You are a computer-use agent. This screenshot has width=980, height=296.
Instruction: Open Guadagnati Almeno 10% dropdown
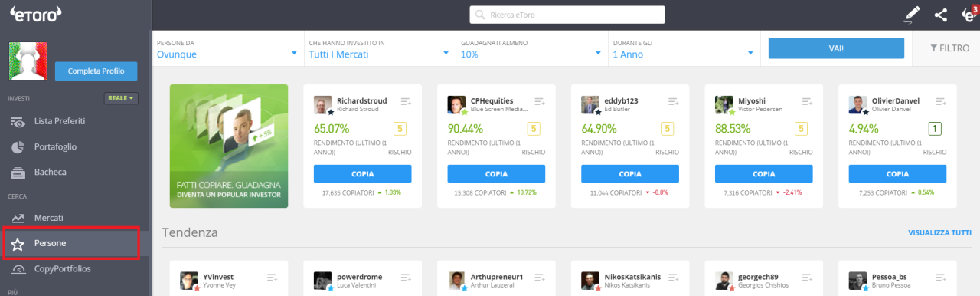(531, 48)
